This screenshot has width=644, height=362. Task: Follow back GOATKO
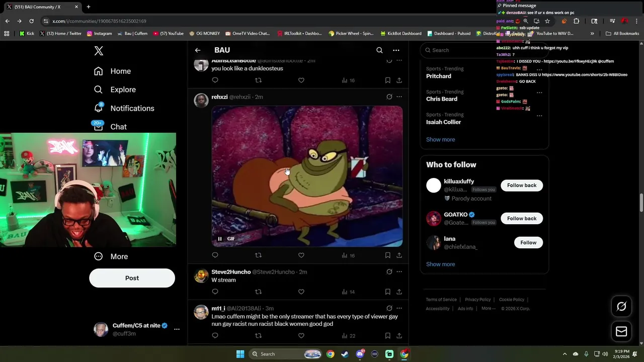tap(522, 218)
